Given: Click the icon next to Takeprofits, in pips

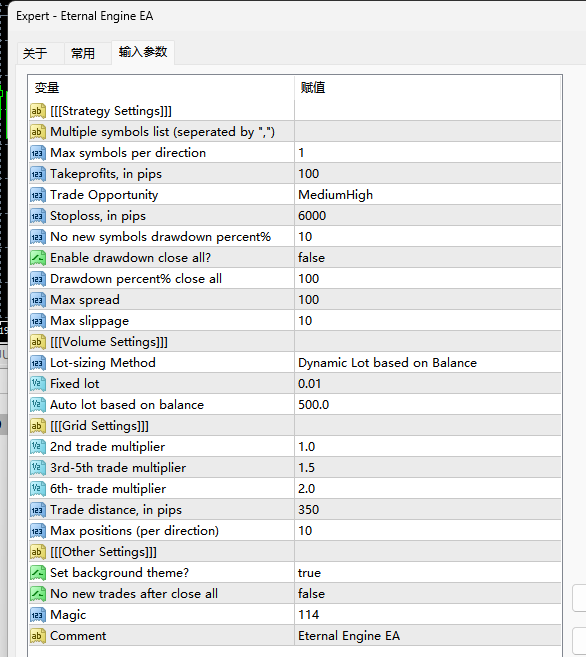Looking at the screenshot, I should point(38,174).
